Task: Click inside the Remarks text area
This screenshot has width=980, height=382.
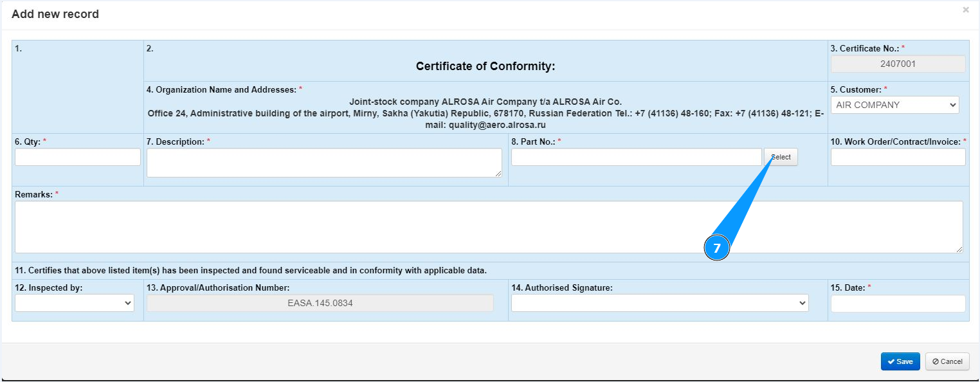Action: pyautogui.click(x=488, y=227)
